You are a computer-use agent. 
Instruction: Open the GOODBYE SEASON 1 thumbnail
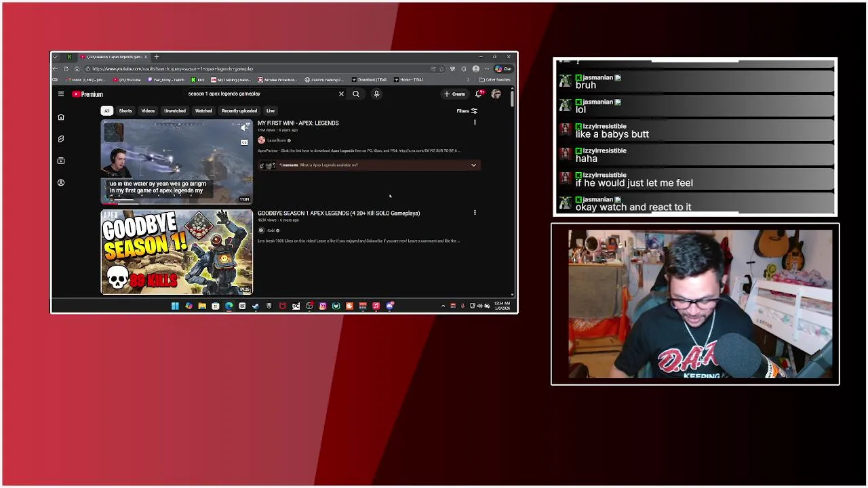coord(176,252)
